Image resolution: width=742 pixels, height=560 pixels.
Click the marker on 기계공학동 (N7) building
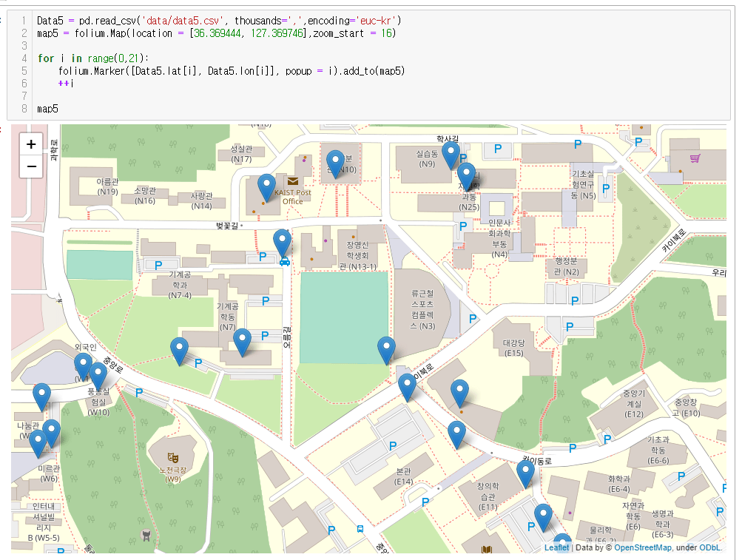pyautogui.click(x=242, y=341)
